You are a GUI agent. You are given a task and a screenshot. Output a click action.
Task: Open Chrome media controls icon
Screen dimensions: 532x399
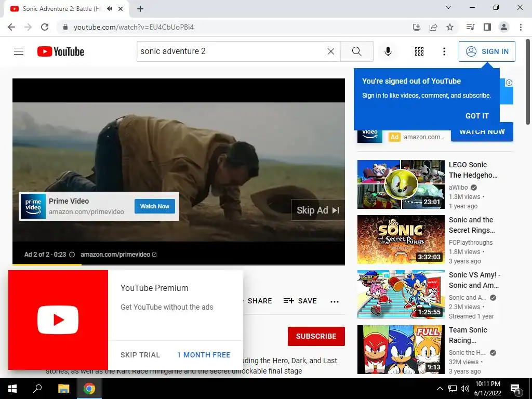pyautogui.click(x=470, y=27)
